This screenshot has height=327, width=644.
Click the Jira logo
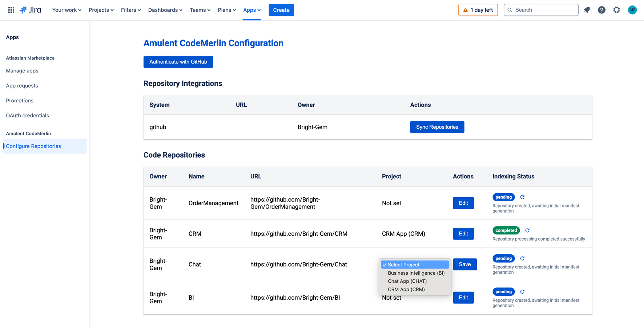[x=30, y=10]
